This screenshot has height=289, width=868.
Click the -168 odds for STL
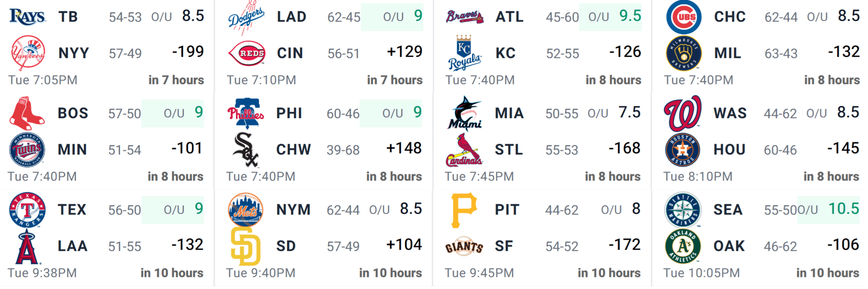click(624, 148)
